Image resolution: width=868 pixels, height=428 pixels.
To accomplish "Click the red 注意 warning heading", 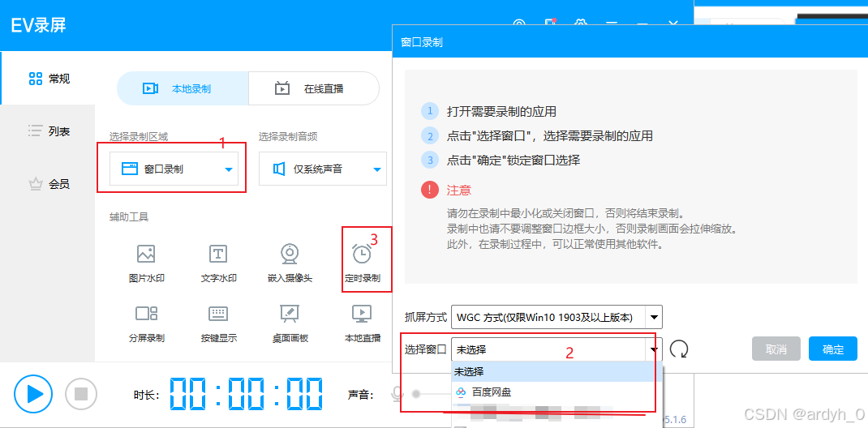I will (x=458, y=190).
